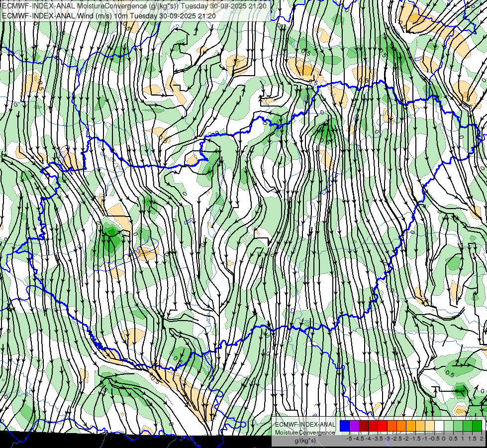Click the blue swatch at the legend's left end
487x448 pixels.
pyautogui.click(x=345, y=426)
